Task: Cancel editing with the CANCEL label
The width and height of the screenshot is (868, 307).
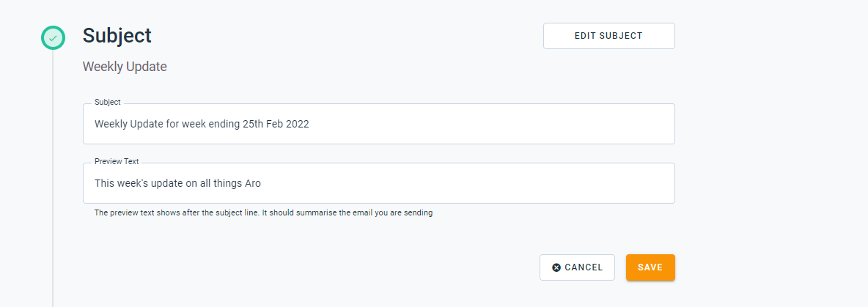Action: click(584, 267)
